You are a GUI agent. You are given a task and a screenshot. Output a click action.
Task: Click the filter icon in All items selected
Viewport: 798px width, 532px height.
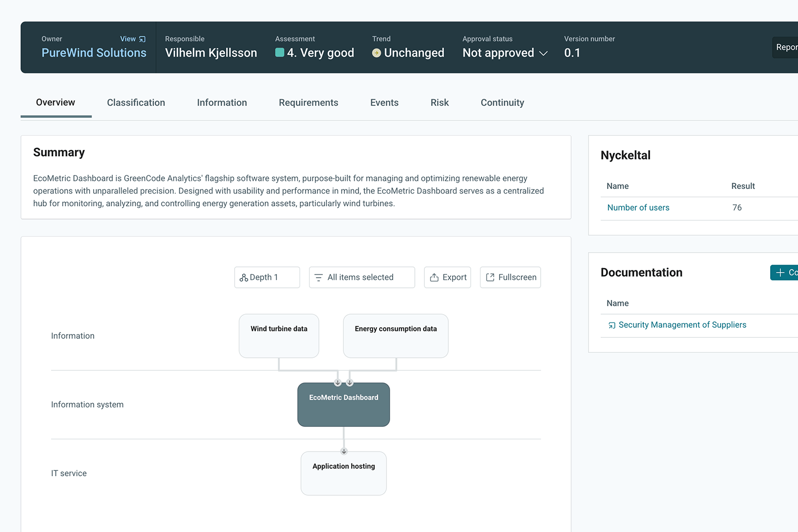pos(318,277)
